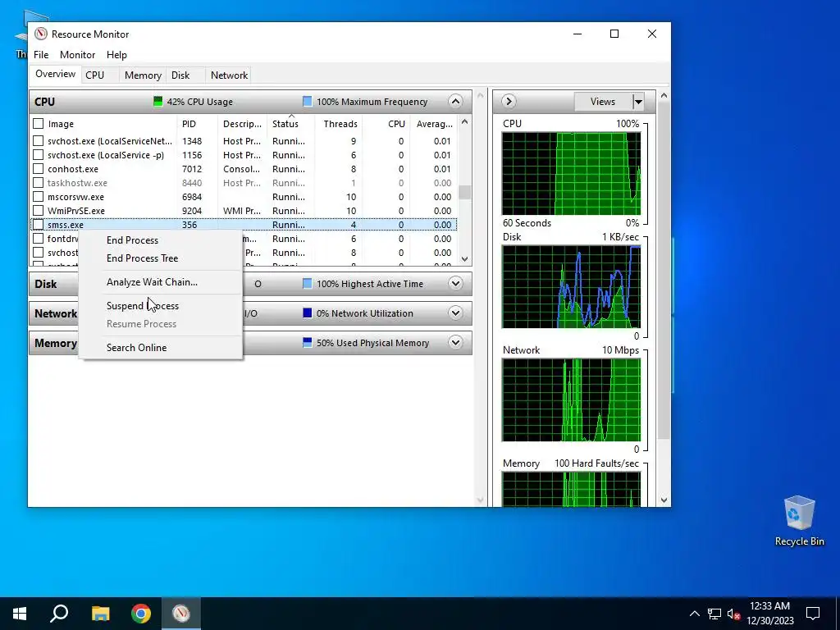Tick the taskhostw.exe checkbox
Image resolution: width=840 pixels, height=630 pixels.
coord(38,183)
